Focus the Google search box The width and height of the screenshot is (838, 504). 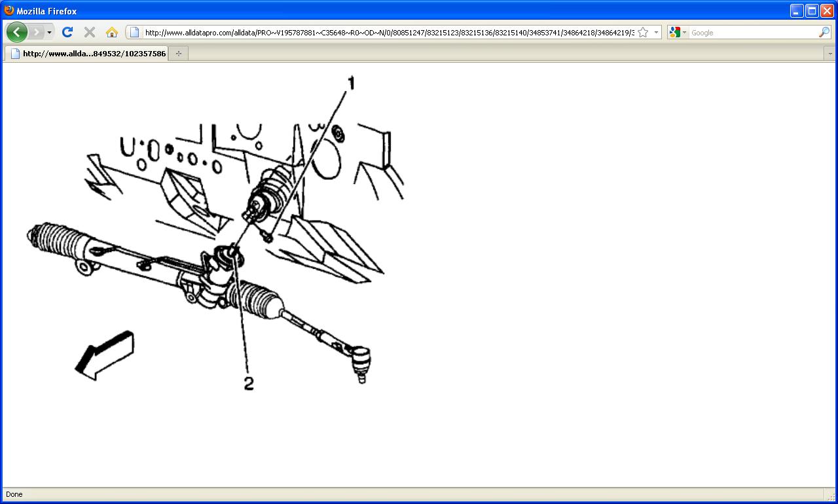pyautogui.click(x=753, y=33)
